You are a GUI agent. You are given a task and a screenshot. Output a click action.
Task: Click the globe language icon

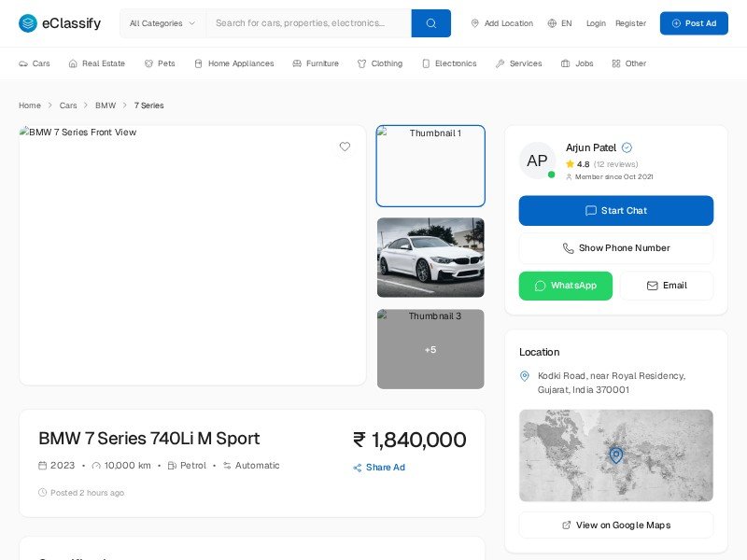coord(552,23)
